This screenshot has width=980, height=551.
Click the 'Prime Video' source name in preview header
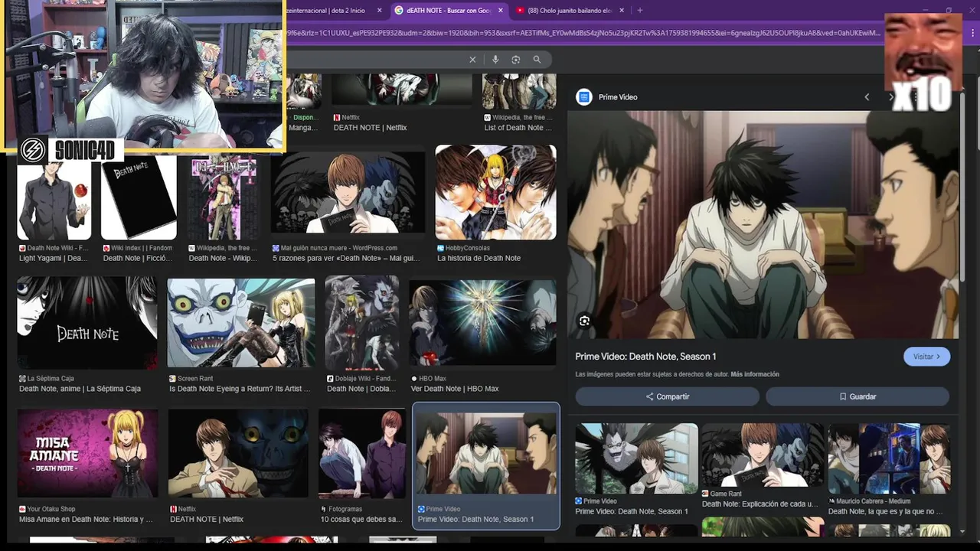tap(618, 97)
